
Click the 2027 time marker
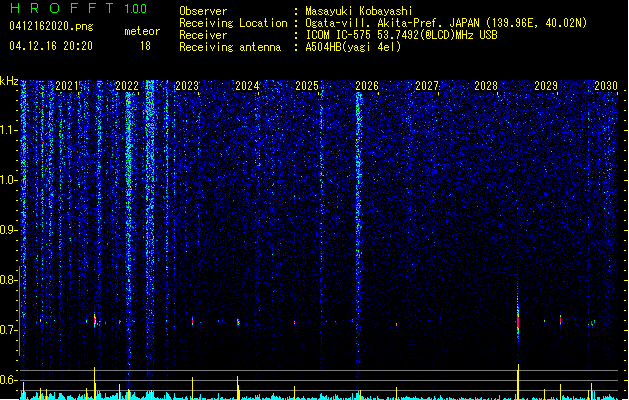pos(427,86)
